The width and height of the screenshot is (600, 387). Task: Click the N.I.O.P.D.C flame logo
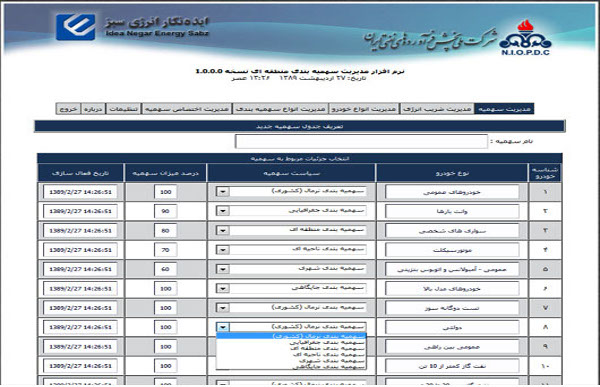pos(525,38)
